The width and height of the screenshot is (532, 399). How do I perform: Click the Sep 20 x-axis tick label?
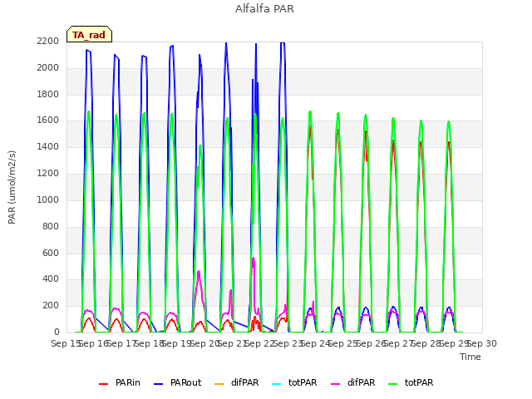tap(204, 343)
